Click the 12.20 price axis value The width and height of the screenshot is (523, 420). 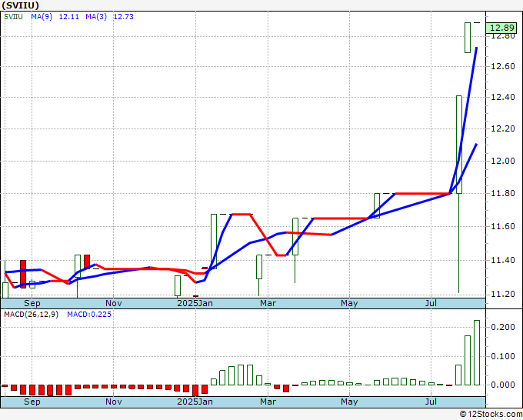503,128
